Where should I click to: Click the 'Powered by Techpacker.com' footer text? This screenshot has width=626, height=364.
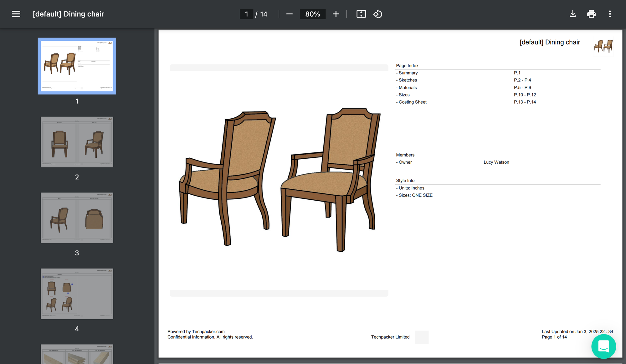pyautogui.click(x=196, y=332)
